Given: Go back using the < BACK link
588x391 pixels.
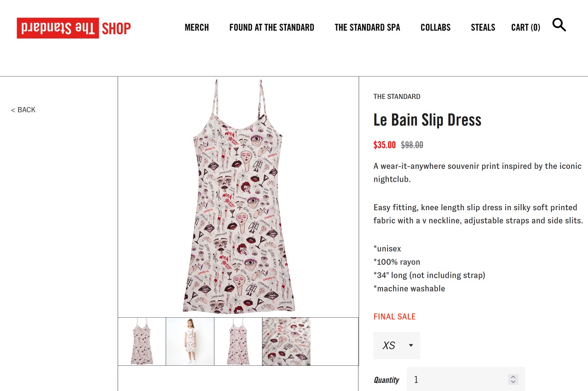Looking at the screenshot, I should click(x=23, y=110).
